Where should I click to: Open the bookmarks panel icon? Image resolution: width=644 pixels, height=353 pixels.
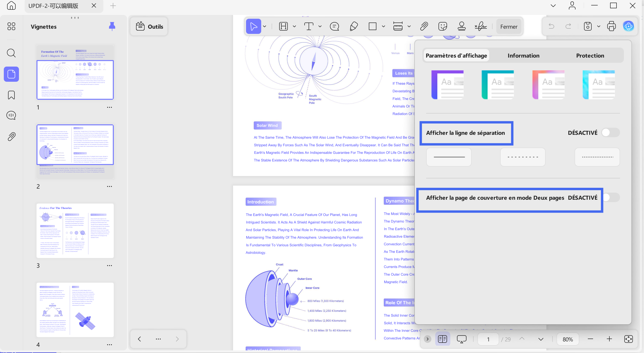point(11,95)
